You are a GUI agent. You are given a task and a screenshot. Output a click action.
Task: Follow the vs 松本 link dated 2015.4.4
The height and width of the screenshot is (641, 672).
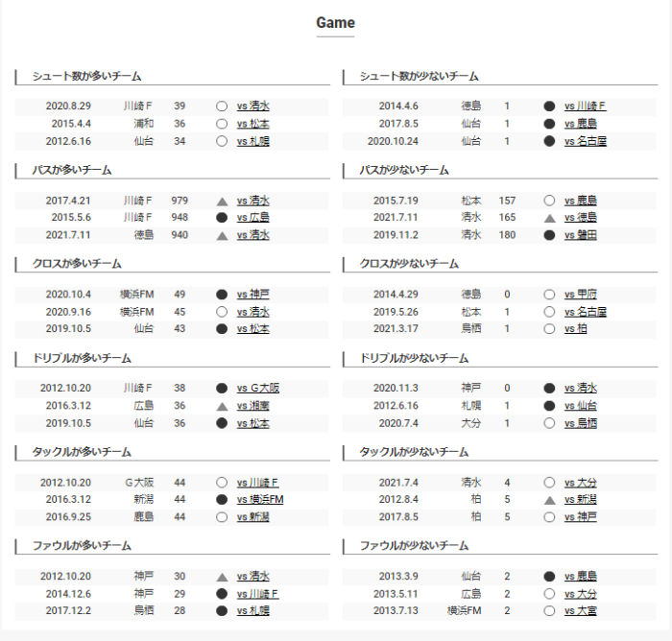[x=253, y=124]
